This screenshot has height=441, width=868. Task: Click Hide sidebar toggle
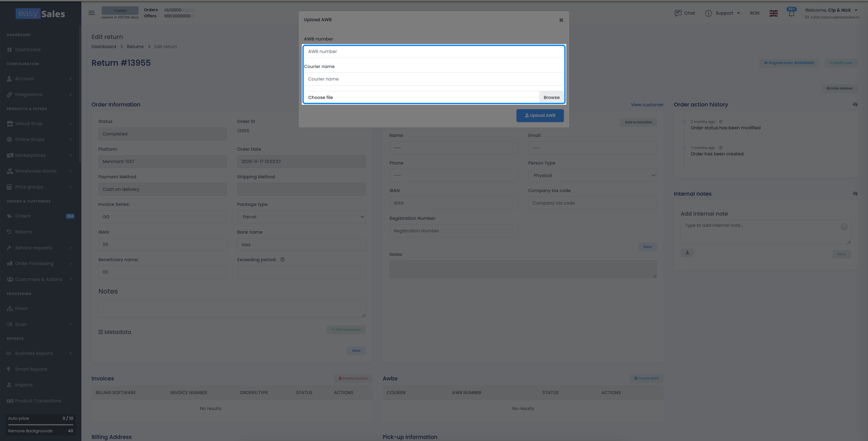(839, 88)
